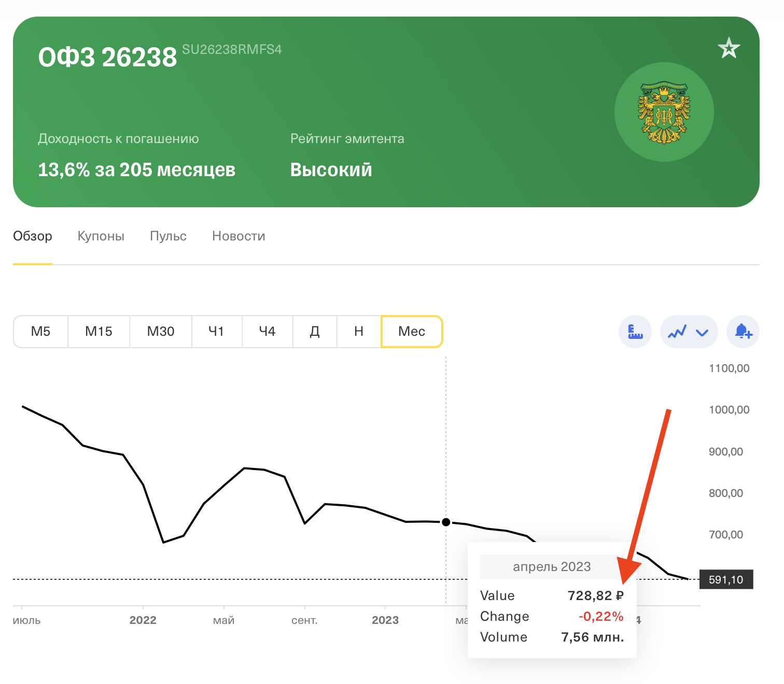Screen dimensions: 784x684
Task: Click the Ministry of Finance emblem logo
Action: [664, 112]
